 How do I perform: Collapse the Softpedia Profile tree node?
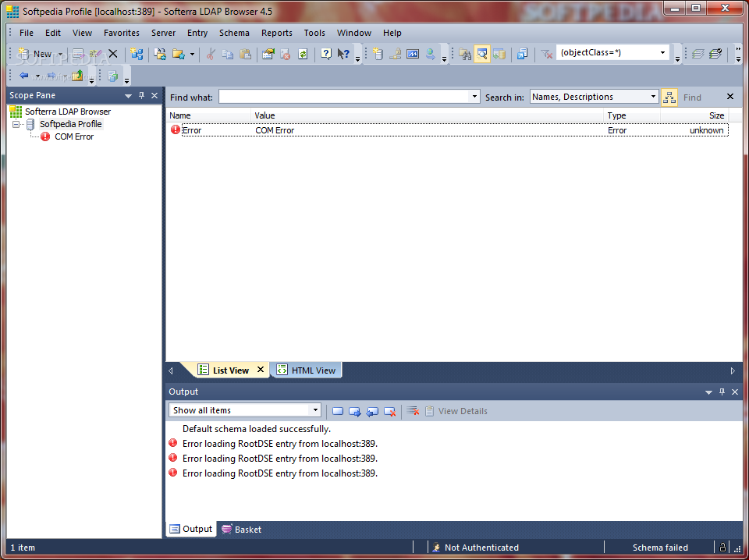(x=16, y=124)
